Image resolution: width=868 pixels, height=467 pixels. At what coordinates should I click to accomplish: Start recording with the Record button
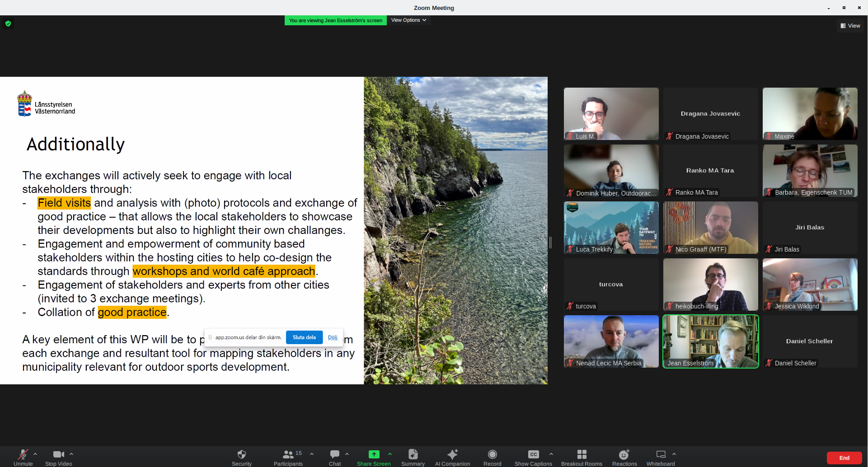point(492,454)
